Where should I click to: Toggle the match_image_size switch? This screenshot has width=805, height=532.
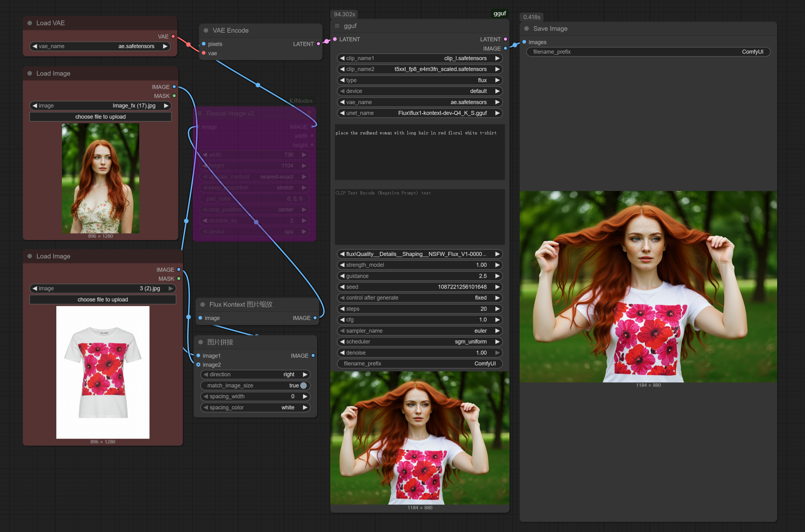coord(303,385)
